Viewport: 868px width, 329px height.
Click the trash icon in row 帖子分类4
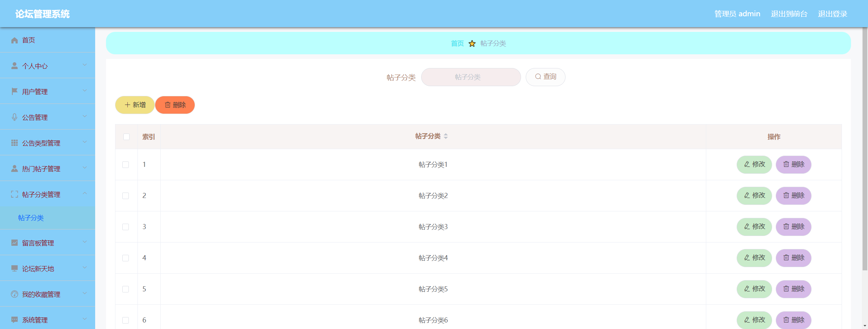coord(786,258)
